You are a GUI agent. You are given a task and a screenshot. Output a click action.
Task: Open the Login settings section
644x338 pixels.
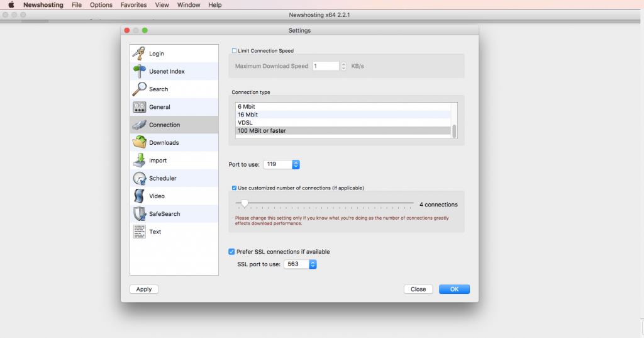[x=174, y=54]
